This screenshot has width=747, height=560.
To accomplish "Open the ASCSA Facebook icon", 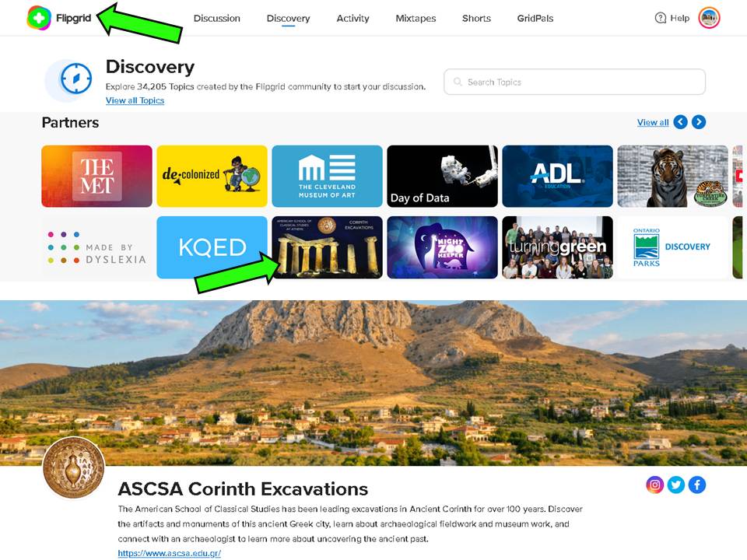I will pyautogui.click(x=697, y=485).
